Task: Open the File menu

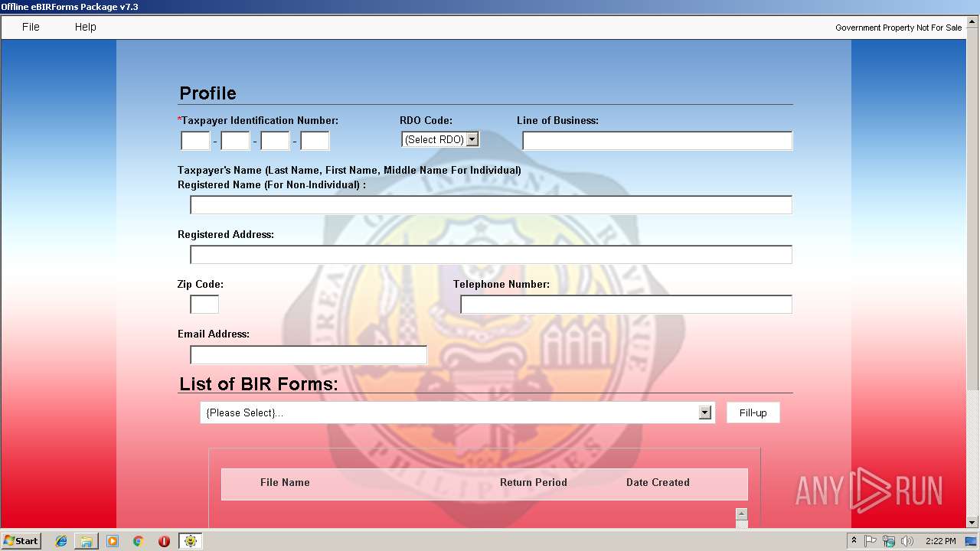Action: click(31, 27)
